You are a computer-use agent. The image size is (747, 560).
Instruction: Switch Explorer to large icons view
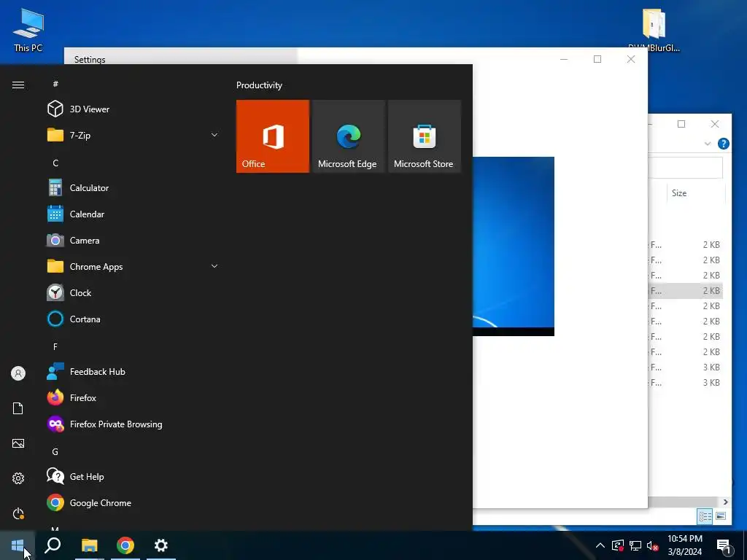(x=721, y=516)
